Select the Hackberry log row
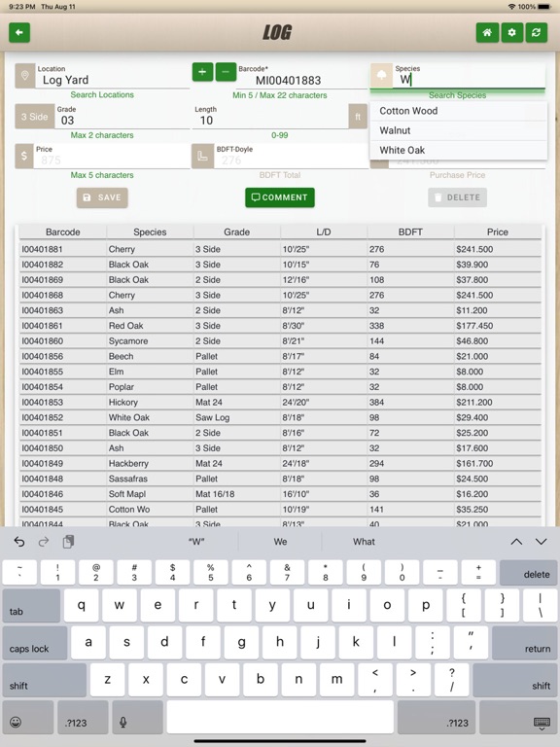 [280, 464]
